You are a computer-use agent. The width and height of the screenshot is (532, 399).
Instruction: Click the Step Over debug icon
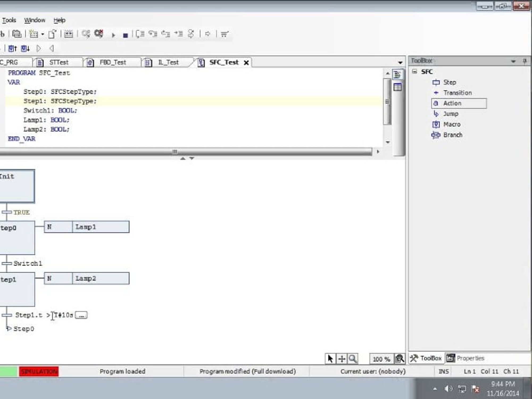click(x=140, y=34)
